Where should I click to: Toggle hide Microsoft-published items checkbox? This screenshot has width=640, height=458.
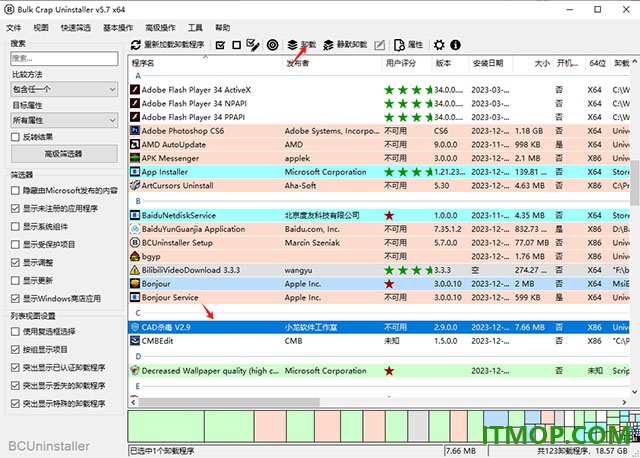(x=15, y=190)
